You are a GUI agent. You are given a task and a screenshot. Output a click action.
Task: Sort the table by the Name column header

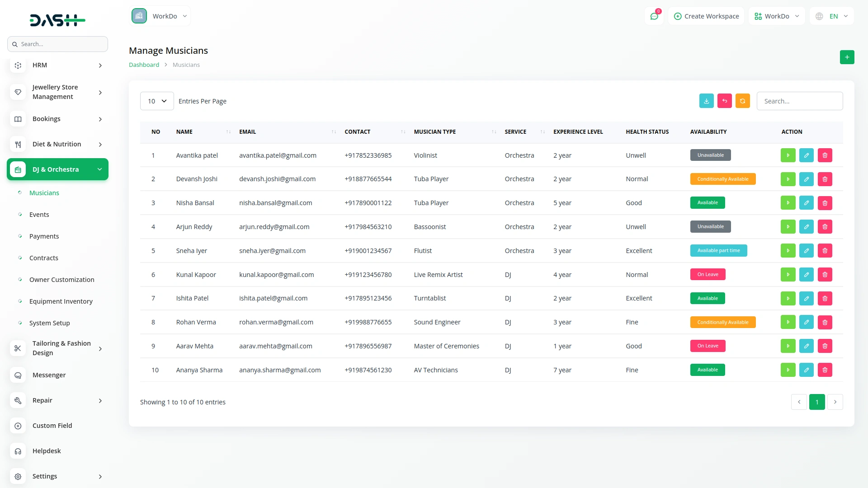pyautogui.click(x=184, y=132)
